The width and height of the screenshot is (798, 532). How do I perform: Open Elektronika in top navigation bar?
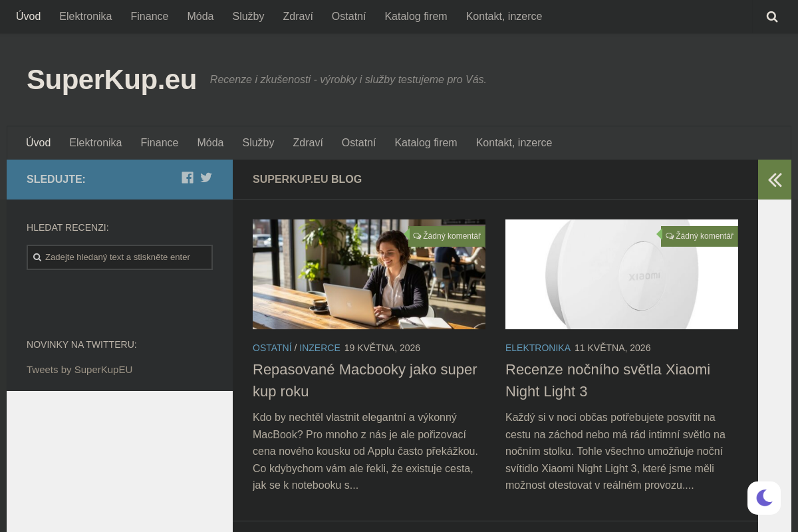[x=86, y=17]
